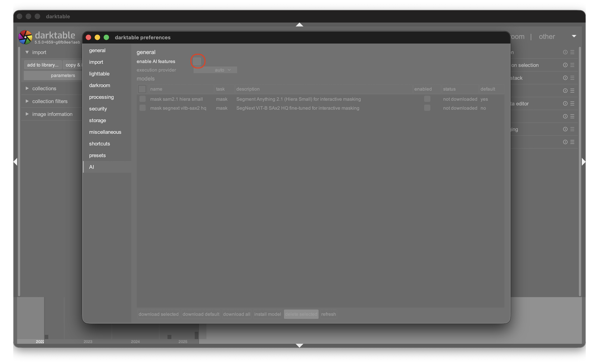Viewport: 599px width, 364px height.
Task: Collapse top panel with arrow at top edge
Action: [299, 25]
